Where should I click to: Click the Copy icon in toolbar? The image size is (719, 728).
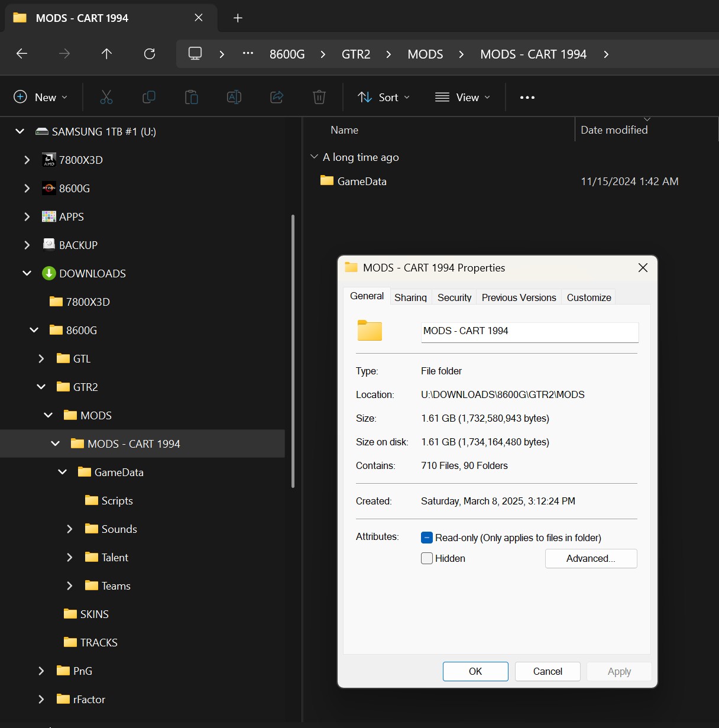point(149,97)
